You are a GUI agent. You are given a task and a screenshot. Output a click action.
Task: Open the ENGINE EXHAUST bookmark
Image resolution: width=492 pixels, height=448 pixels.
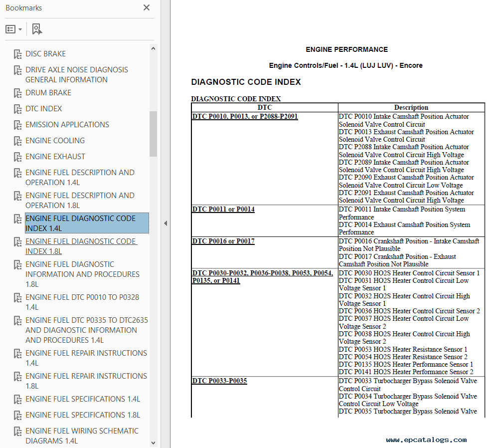(x=55, y=157)
